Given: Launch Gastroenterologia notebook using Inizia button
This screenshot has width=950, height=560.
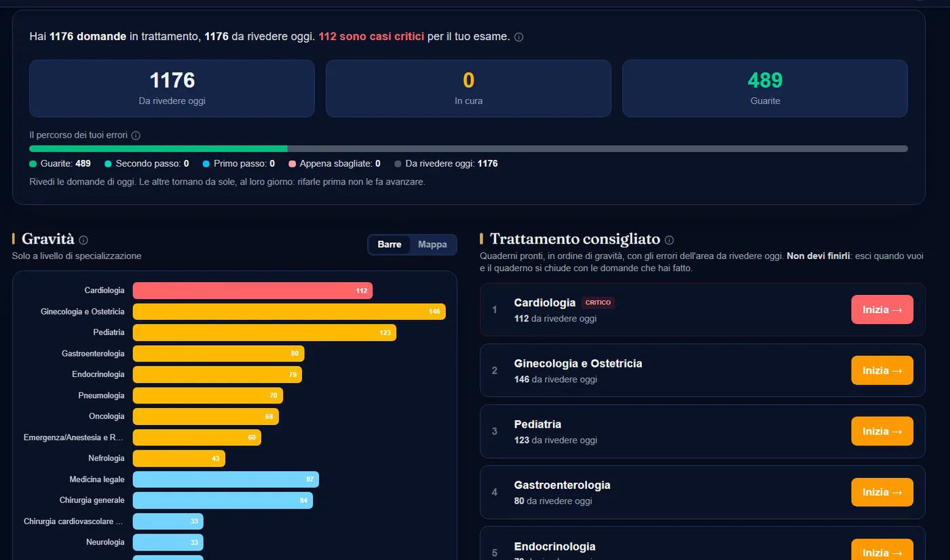Looking at the screenshot, I should tap(882, 492).
